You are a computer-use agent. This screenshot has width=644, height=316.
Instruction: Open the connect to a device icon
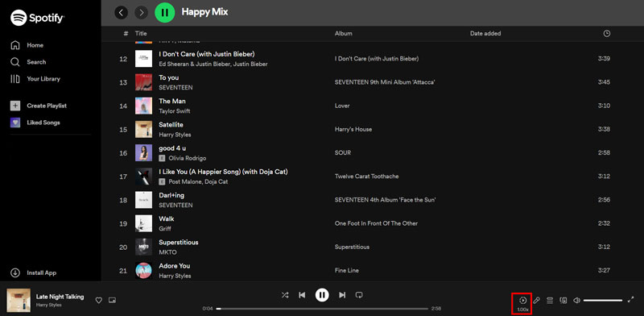[563, 301]
